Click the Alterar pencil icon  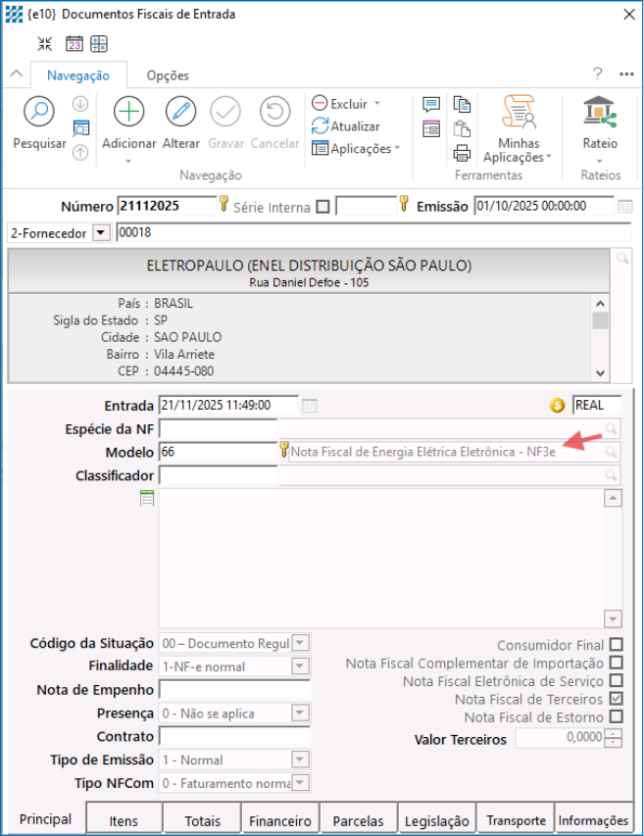click(x=180, y=112)
